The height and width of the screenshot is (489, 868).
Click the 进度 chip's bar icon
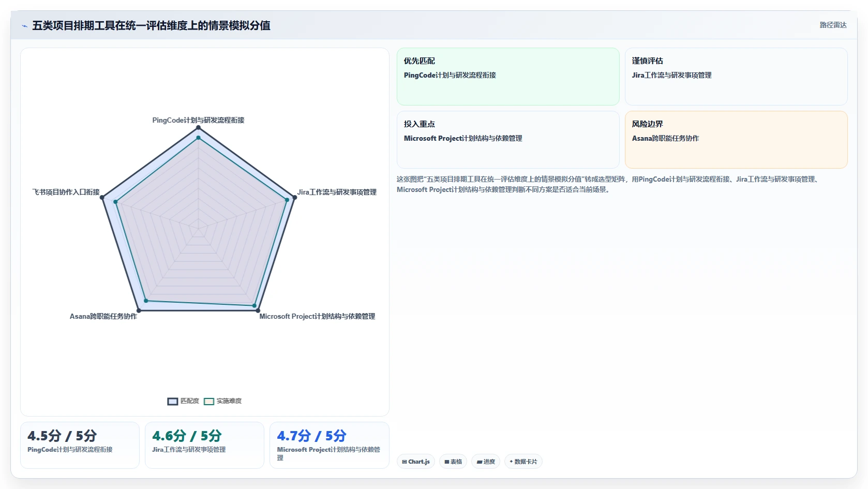[480, 462]
